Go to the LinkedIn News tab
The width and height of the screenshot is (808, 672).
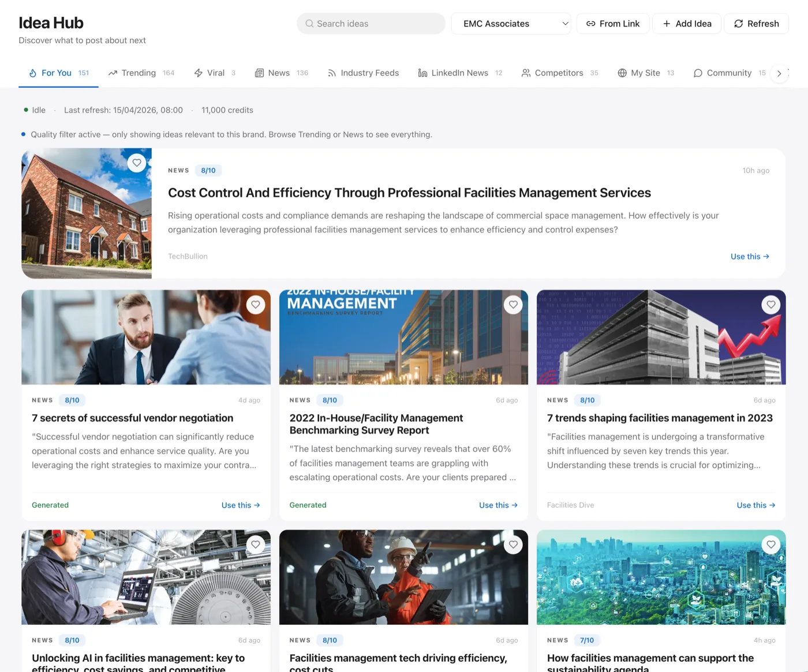[460, 73]
